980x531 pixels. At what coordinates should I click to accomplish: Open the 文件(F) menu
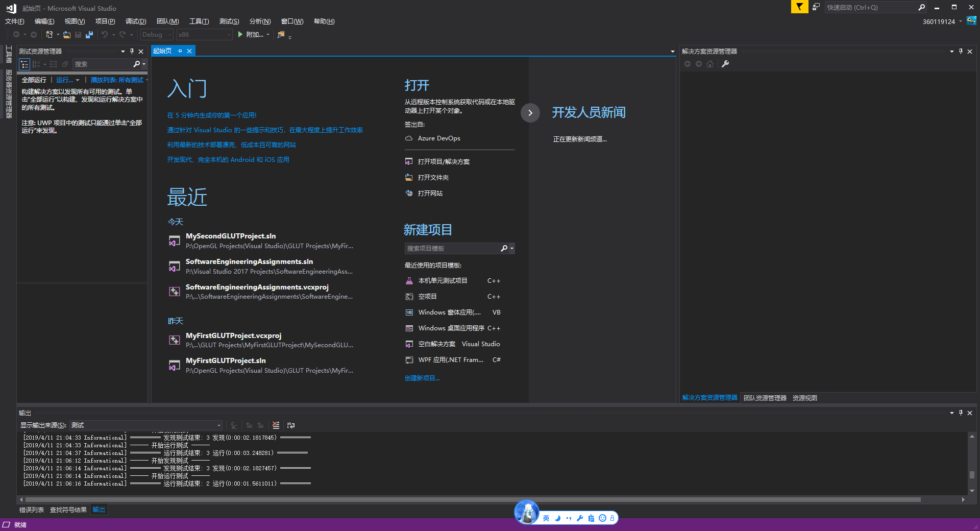point(15,21)
